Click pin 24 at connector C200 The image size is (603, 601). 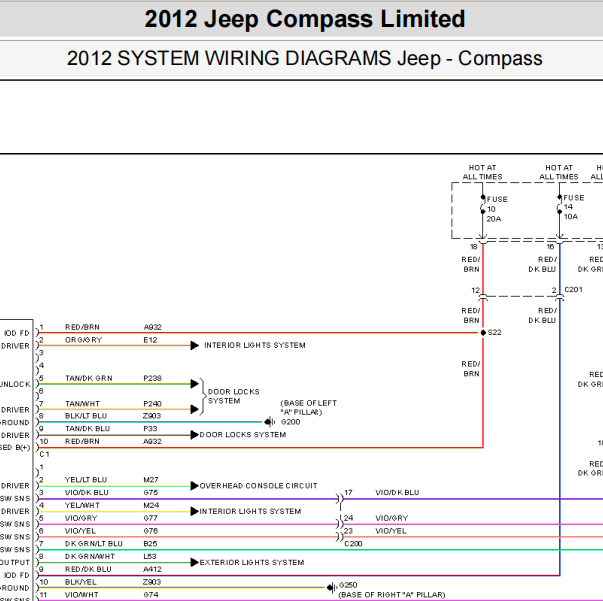tap(348, 518)
